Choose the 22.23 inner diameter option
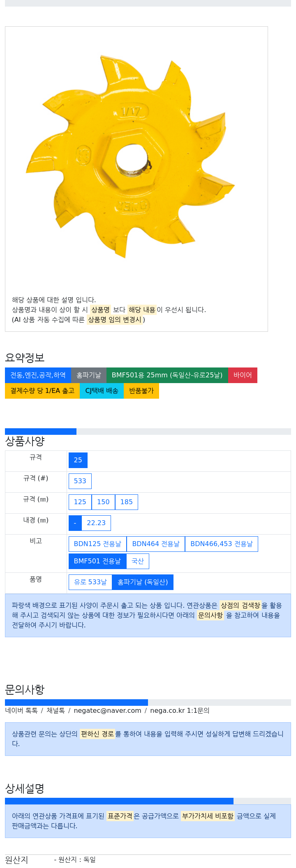This screenshot has width=296, height=868. (96, 523)
